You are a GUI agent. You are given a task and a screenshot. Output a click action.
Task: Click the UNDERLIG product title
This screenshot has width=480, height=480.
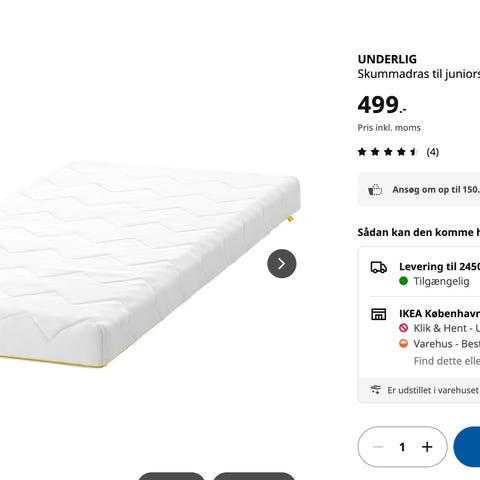387,59
